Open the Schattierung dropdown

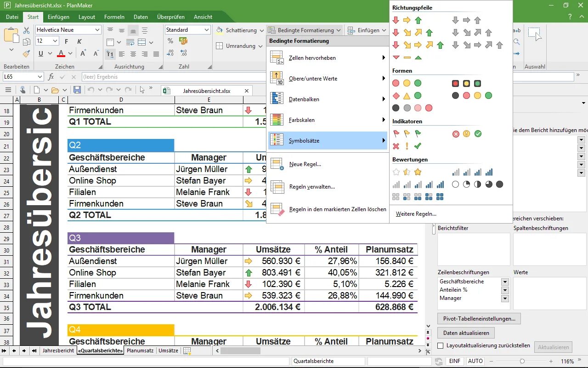pyautogui.click(x=261, y=30)
